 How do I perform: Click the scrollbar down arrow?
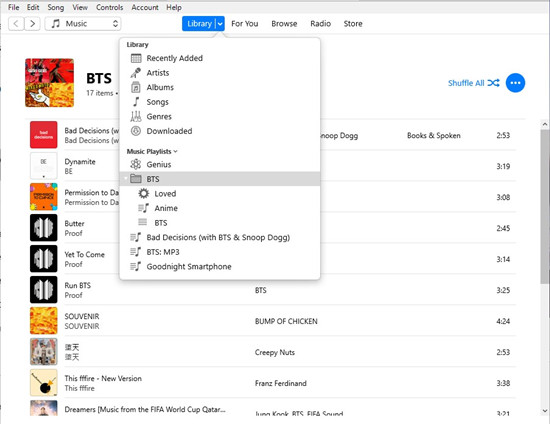(545, 411)
